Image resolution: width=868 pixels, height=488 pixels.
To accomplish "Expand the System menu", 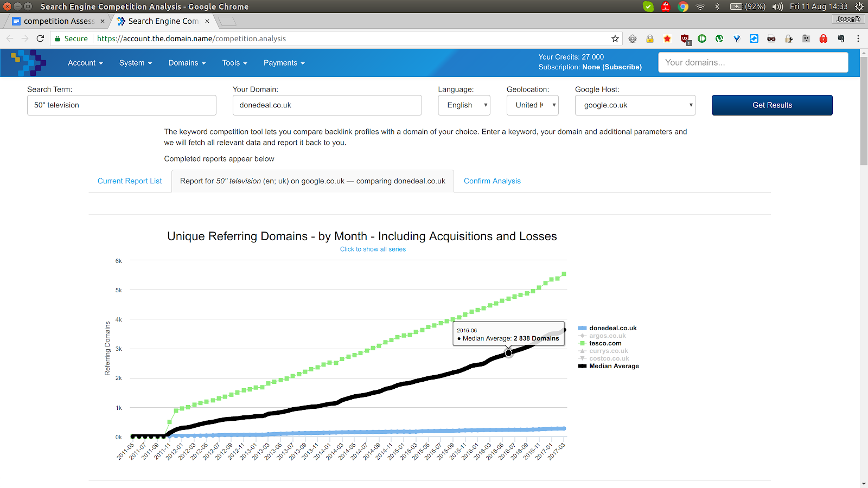I will tap(136, 63).
